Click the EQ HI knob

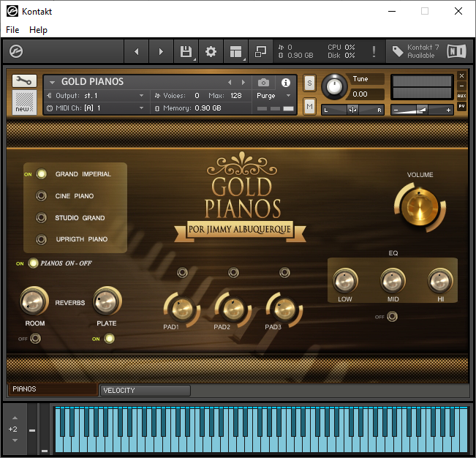440,281
